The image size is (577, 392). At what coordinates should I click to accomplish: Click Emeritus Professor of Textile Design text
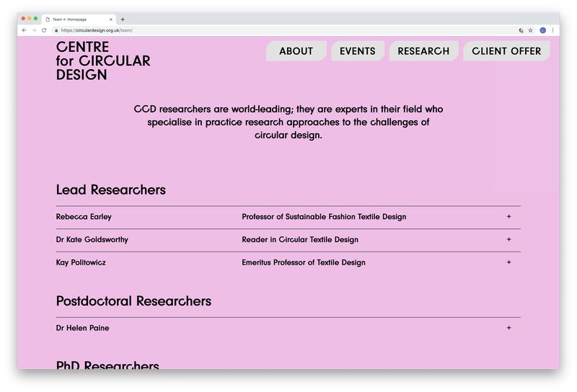(x=304, y=262)
